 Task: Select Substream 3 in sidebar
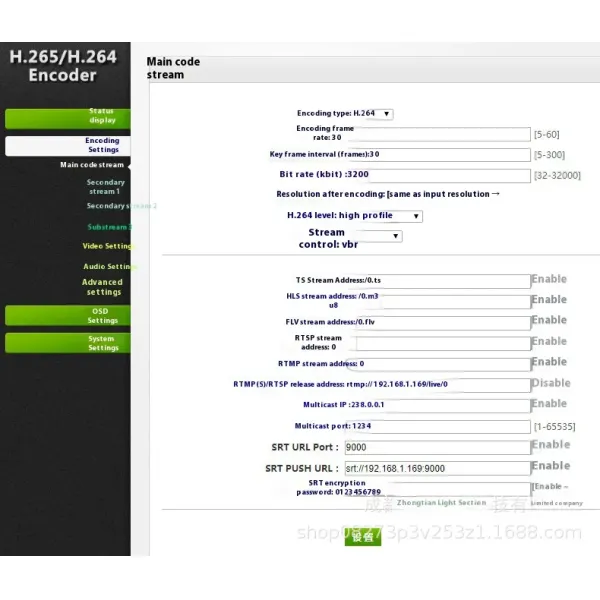(x=109, y=227)
